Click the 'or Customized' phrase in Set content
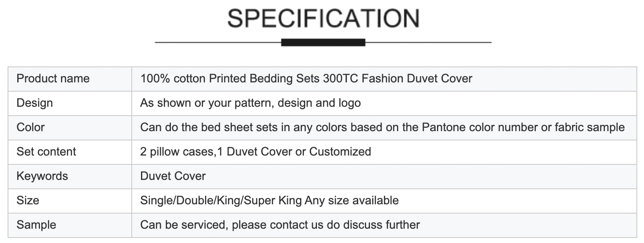 click(x=333, y=152)
